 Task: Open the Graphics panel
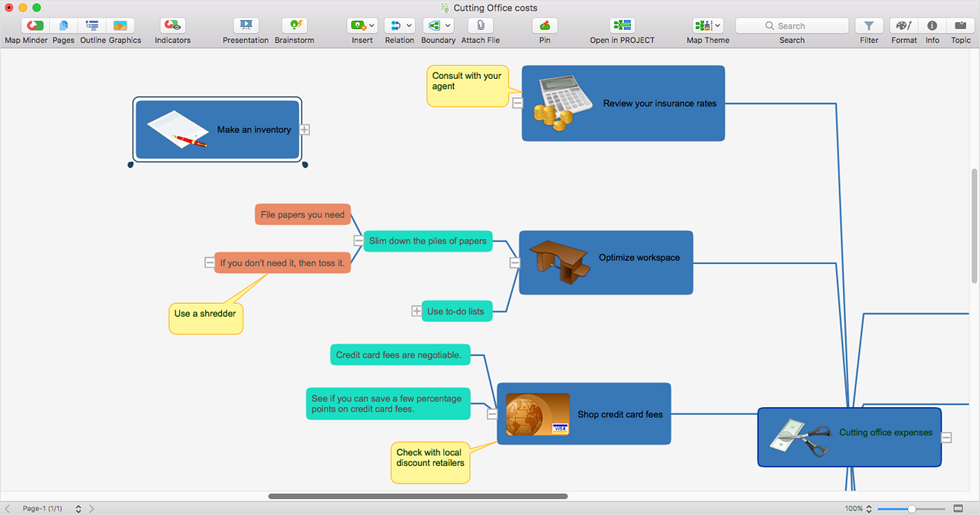click(x=120, y=26)
